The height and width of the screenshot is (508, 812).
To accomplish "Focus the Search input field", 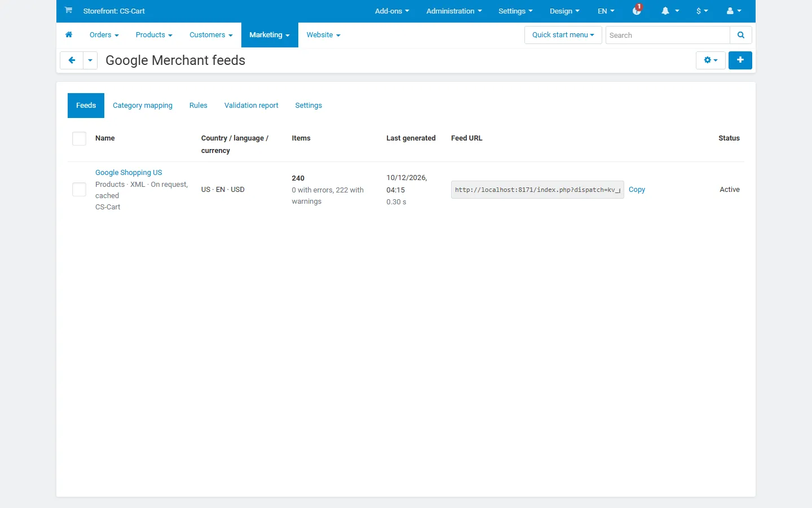I will pyautogui.click(x=668, y=35).
